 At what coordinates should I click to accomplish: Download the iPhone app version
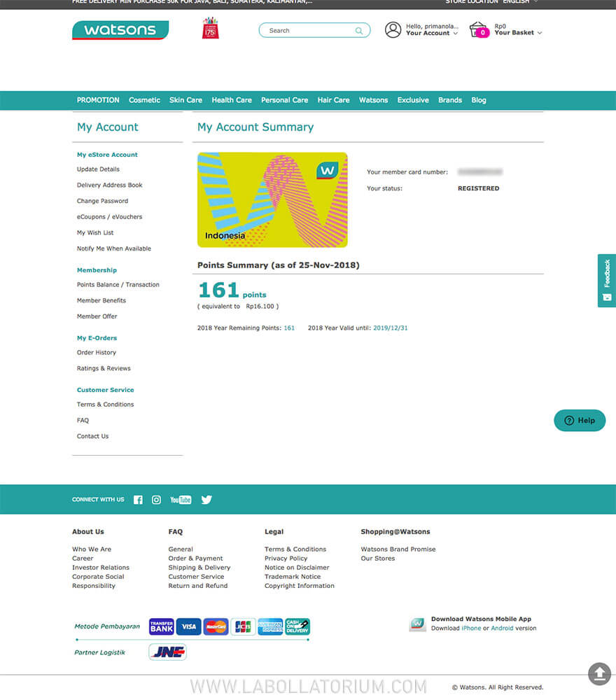pos(471,628)
